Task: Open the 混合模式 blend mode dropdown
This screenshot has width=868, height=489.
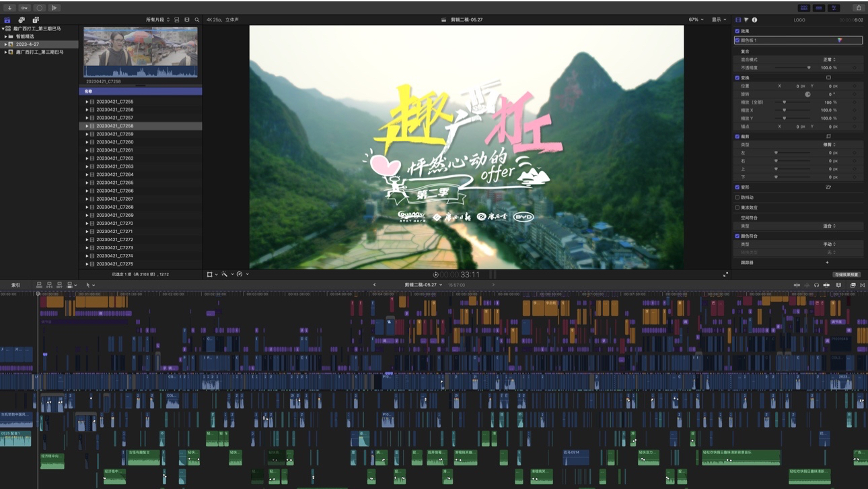Action: [829, 59]
